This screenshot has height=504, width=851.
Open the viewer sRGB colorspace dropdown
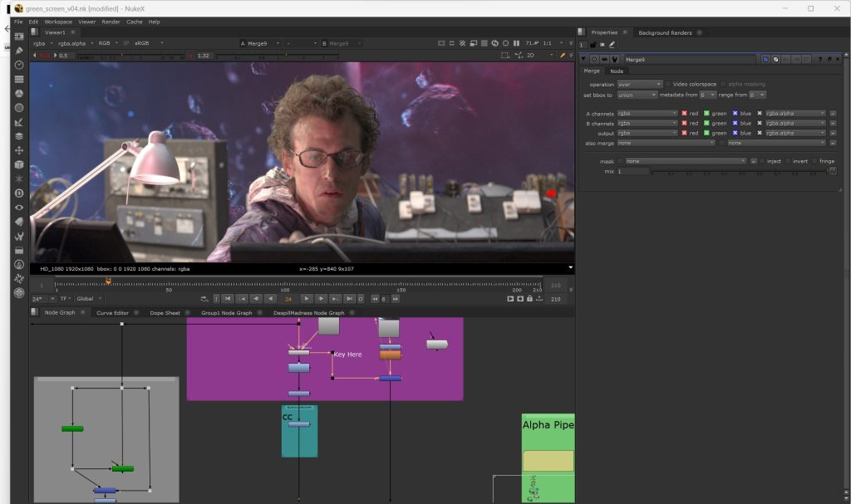[x=148, y=43]
